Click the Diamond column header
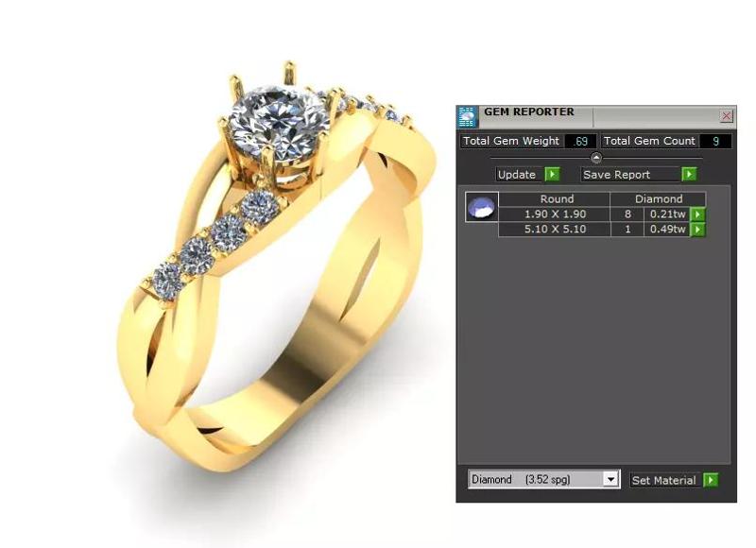Screen dimensions: 756x548 coord(659,198)
